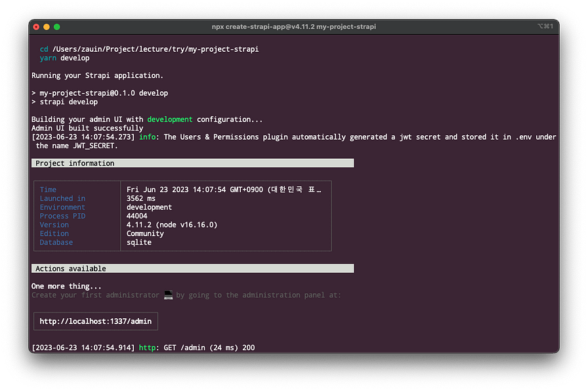Click the 'Process PID' label
Screen dimensions: 588x391
tap(62, 216)
